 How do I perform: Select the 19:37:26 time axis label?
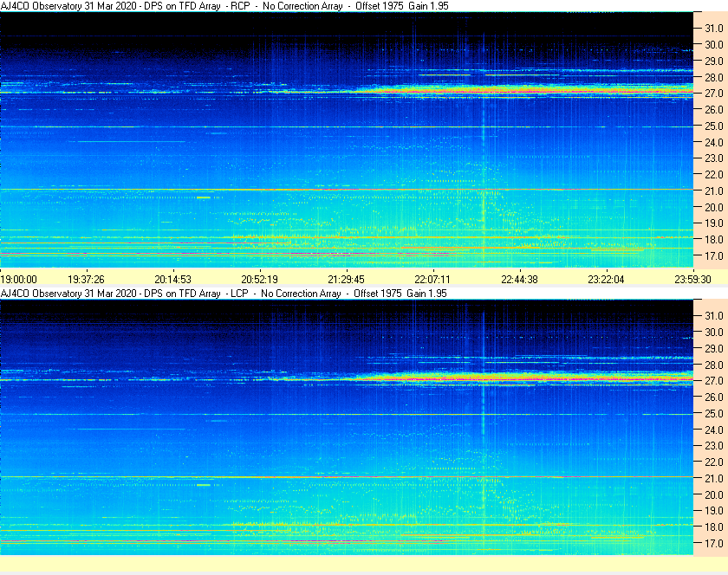[87, 280]
